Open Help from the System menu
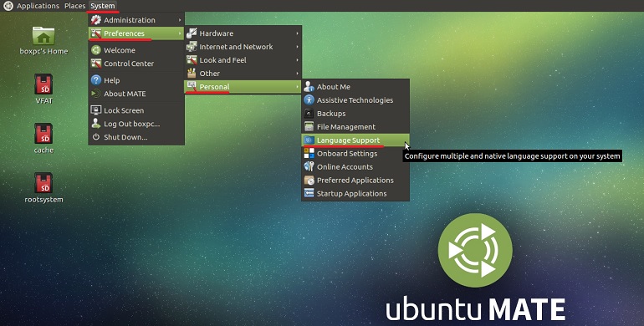This screenshot has height=326, width=644. 136,80
